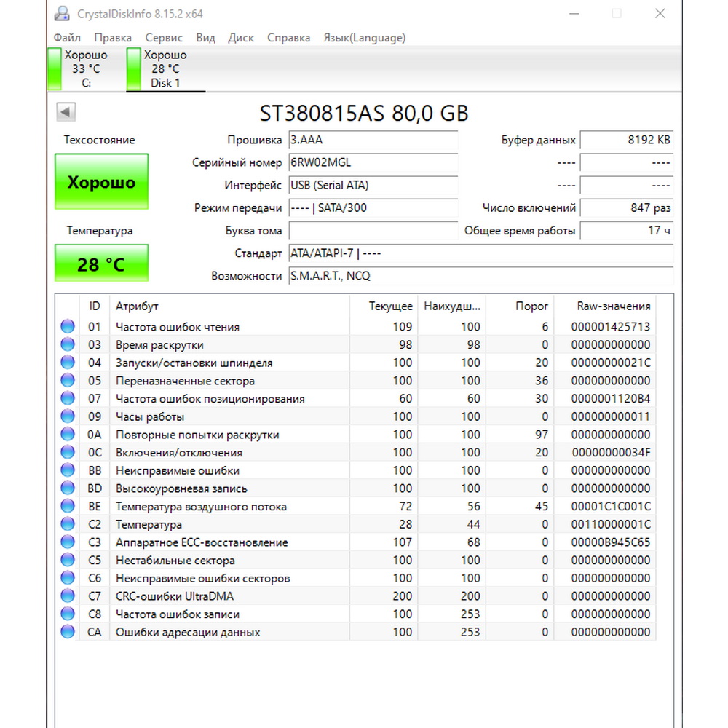Viewport: 728px width, 728px height.
Task: Click the status orb for CRC-ошибки UltraDMA
Action: [x=68, y=596]
